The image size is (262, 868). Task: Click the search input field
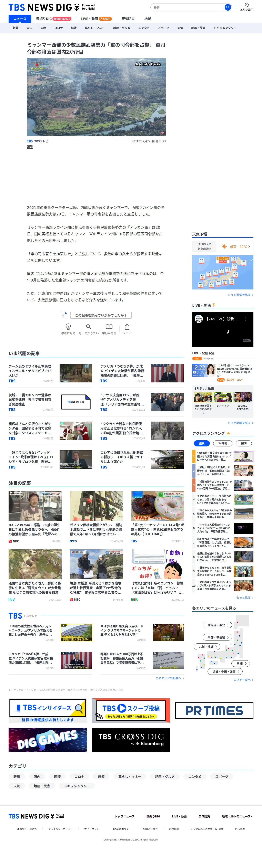187,7
